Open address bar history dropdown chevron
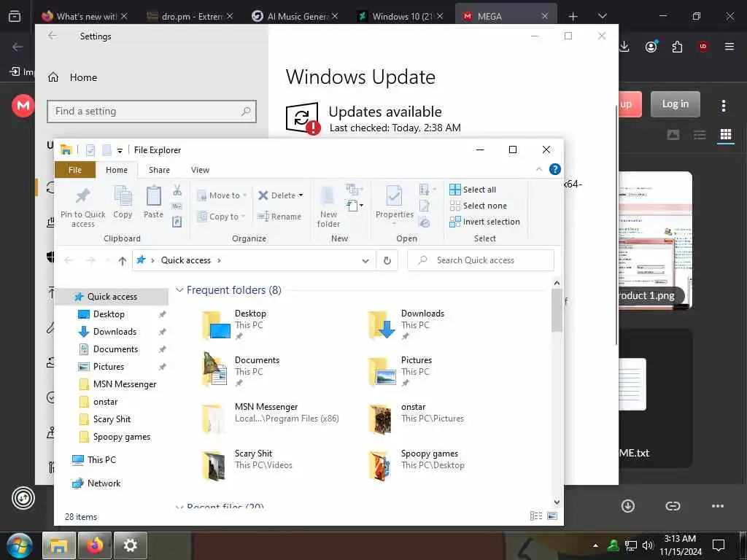 [x=365, y=261]
